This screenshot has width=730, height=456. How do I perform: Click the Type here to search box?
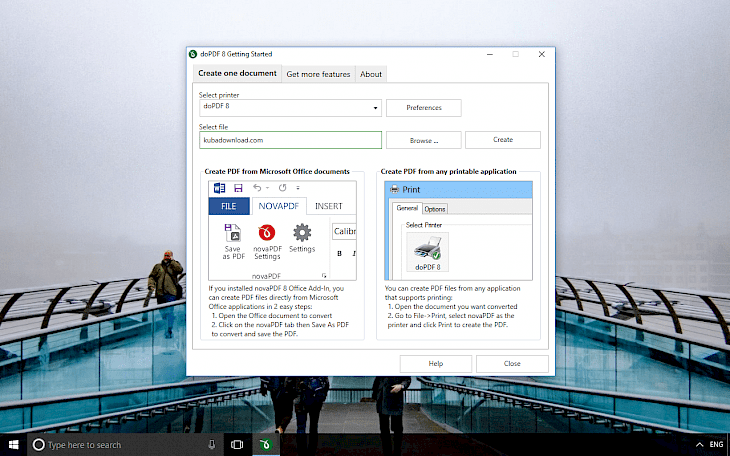(126, 445)
